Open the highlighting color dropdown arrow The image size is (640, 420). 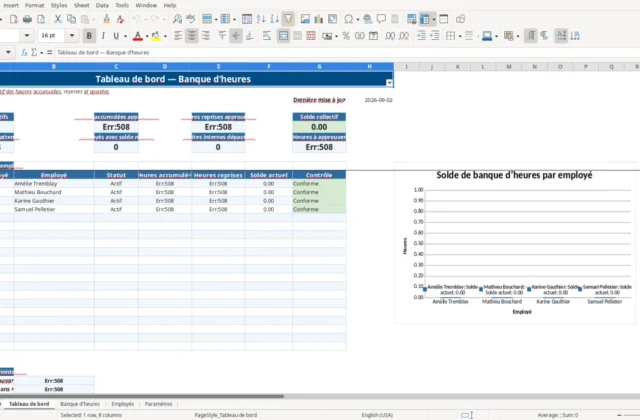[x=165, y=36]
